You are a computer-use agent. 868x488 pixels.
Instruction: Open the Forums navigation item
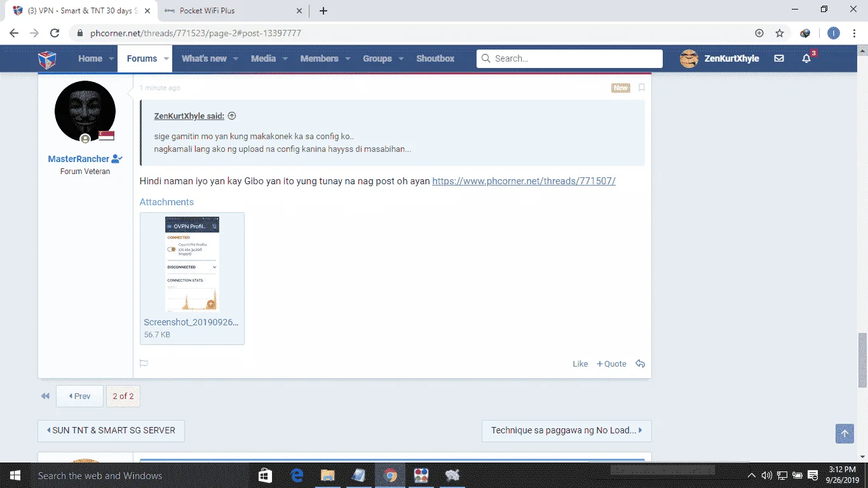click(142, 58)
